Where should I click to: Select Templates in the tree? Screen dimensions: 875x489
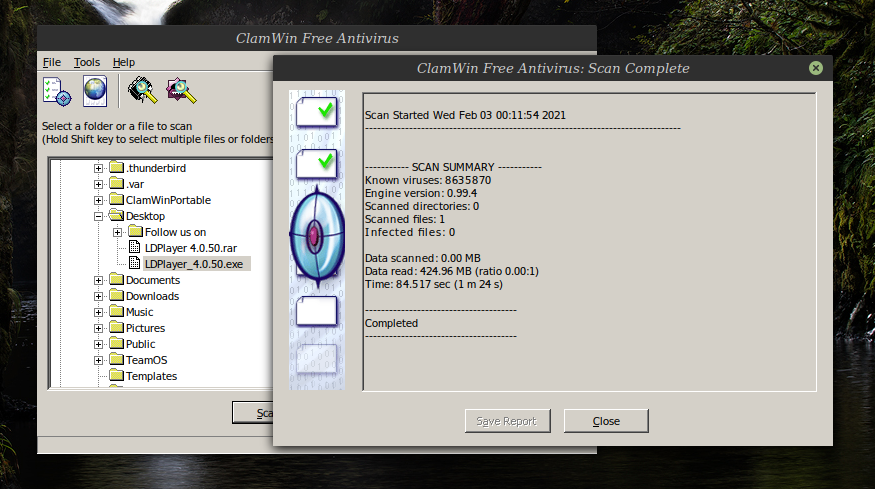click(x=151, y=376)
